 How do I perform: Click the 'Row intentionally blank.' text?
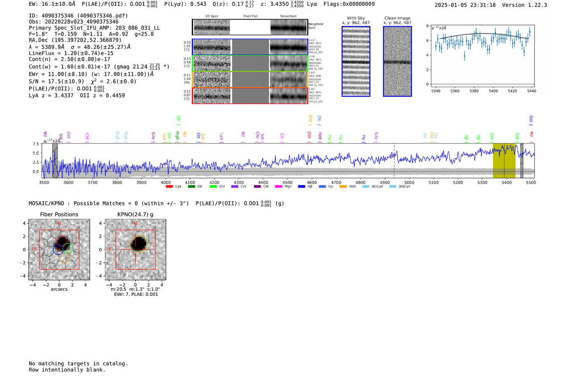coord(67,370)
